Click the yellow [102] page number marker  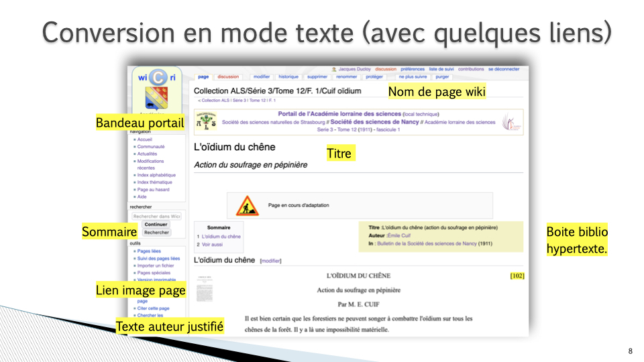517,276
